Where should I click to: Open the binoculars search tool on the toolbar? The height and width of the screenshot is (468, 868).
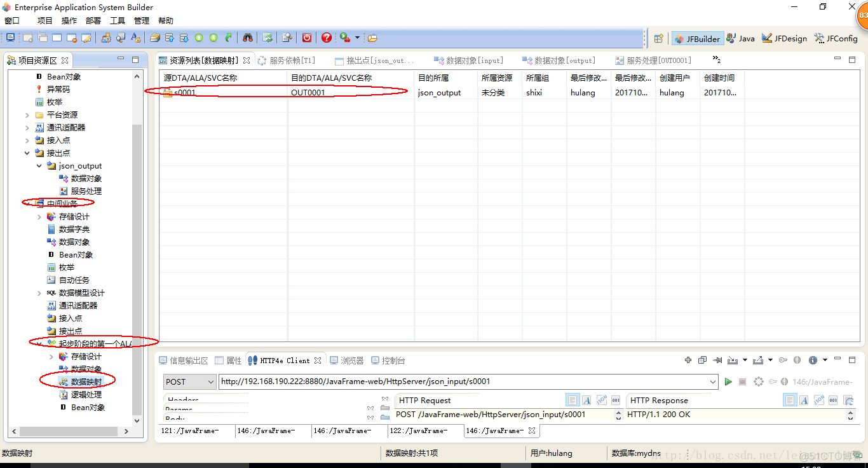pyautogui.click(x=248, y=38)
